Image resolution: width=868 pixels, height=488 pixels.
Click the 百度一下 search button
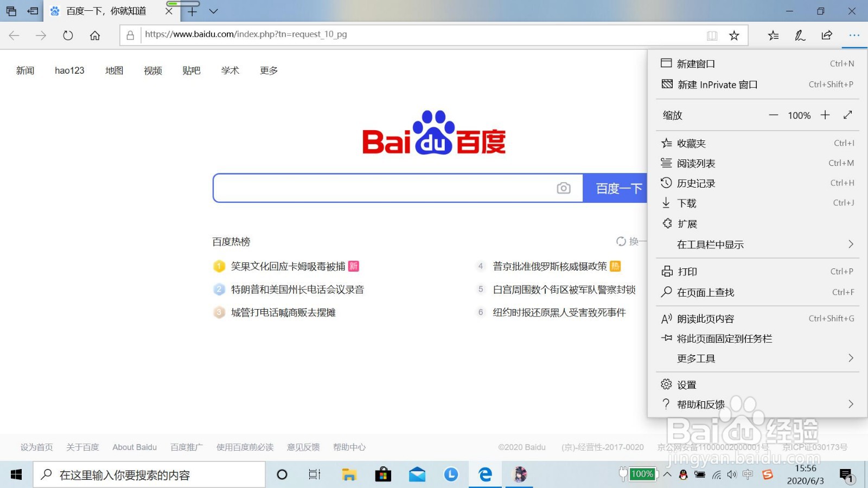point(616,188)
